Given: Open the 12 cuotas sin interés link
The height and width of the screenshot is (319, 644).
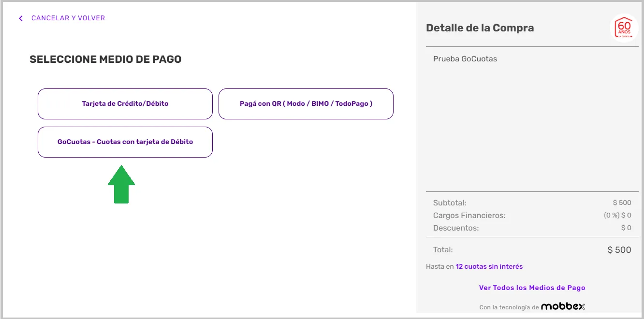Looking at the screenshot, I should pos(489,266).
